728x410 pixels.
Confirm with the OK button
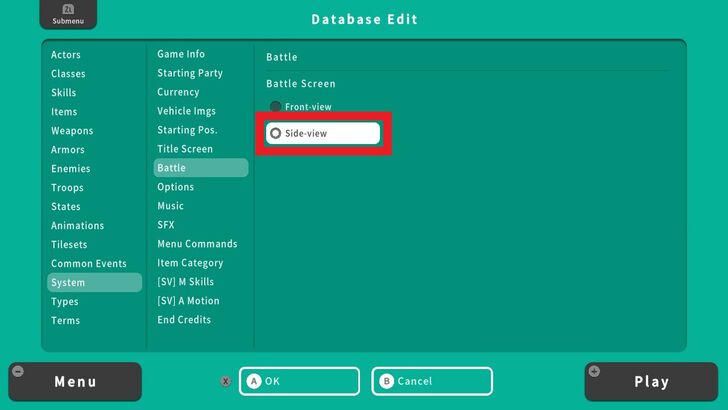298,381
